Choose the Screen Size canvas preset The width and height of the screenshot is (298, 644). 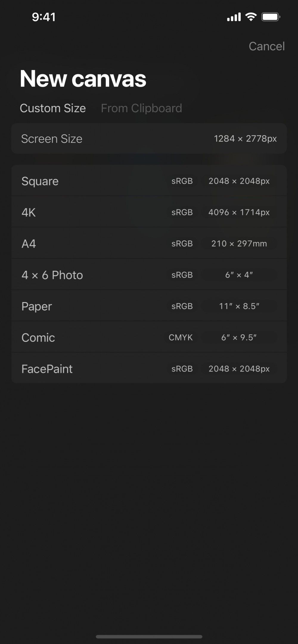pos(149,139)
